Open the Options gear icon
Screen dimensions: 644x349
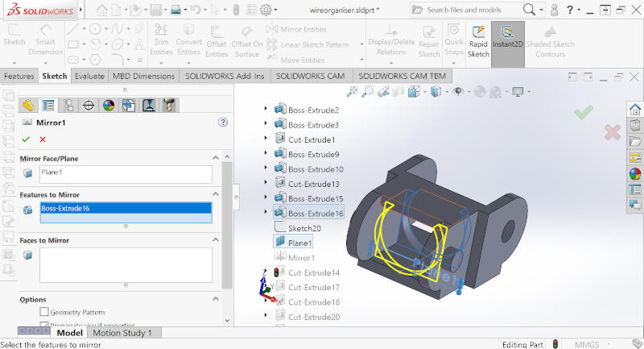point(266,10)
